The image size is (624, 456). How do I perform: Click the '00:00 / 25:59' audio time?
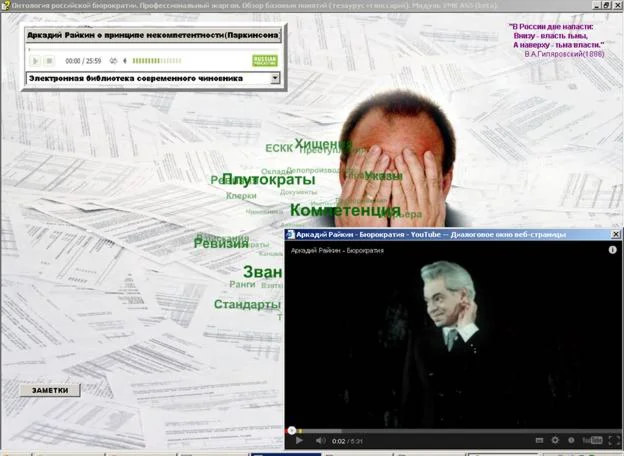coord(83,61)
